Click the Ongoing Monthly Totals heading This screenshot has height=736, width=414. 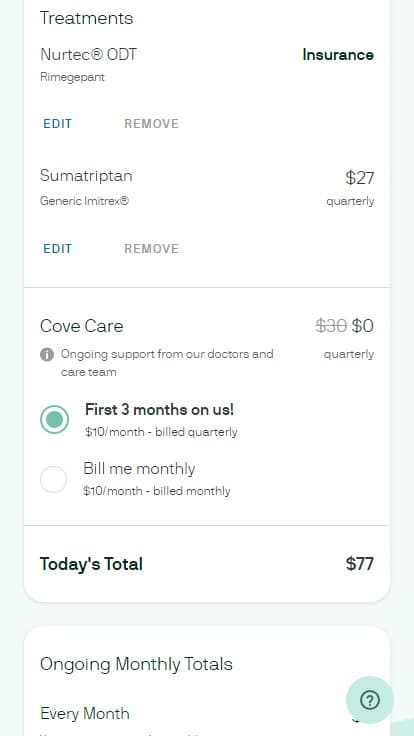[x=137, y=664]
